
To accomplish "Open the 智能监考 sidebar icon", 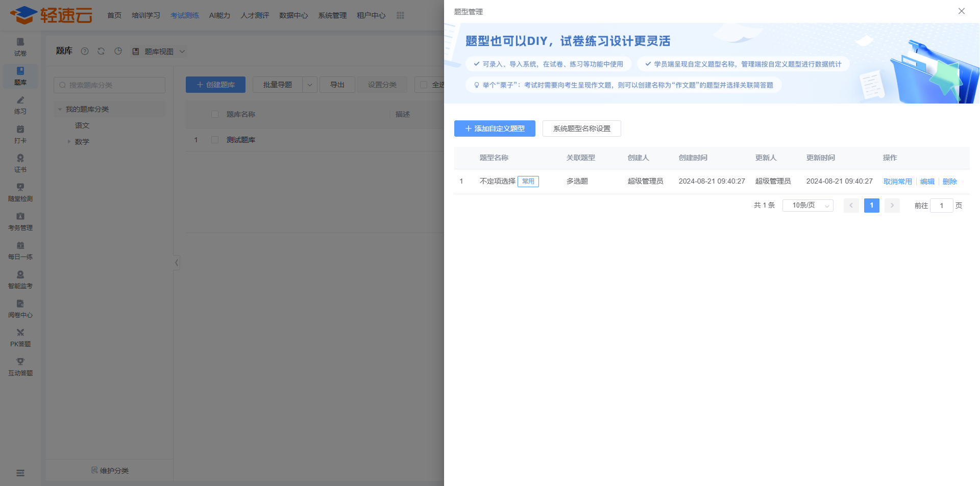I will (20, 279).
